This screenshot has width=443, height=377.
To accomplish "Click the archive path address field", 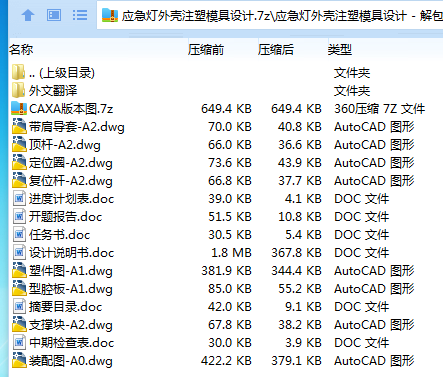I will click(270, 15).
